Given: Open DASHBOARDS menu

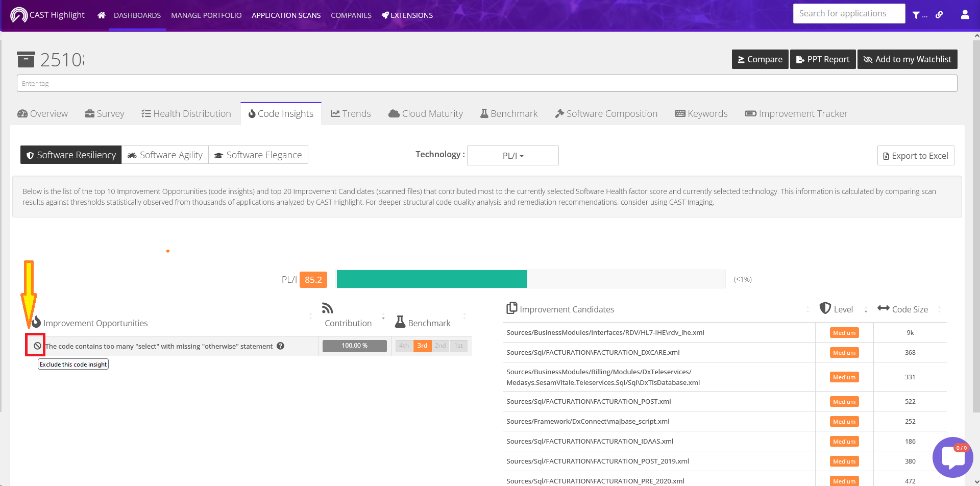Looking at the screenshot, I should tap(137, 15).
